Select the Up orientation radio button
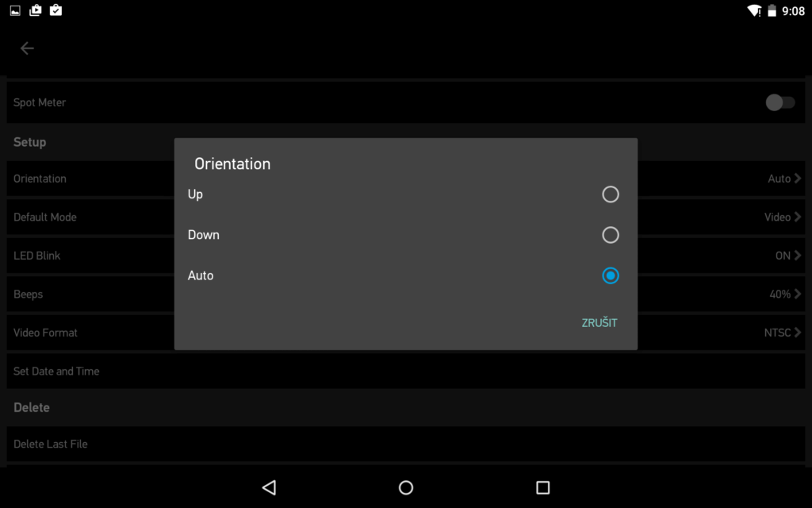Image resolution: width=812 pixels, height=508 pixels. pos(610,194)
